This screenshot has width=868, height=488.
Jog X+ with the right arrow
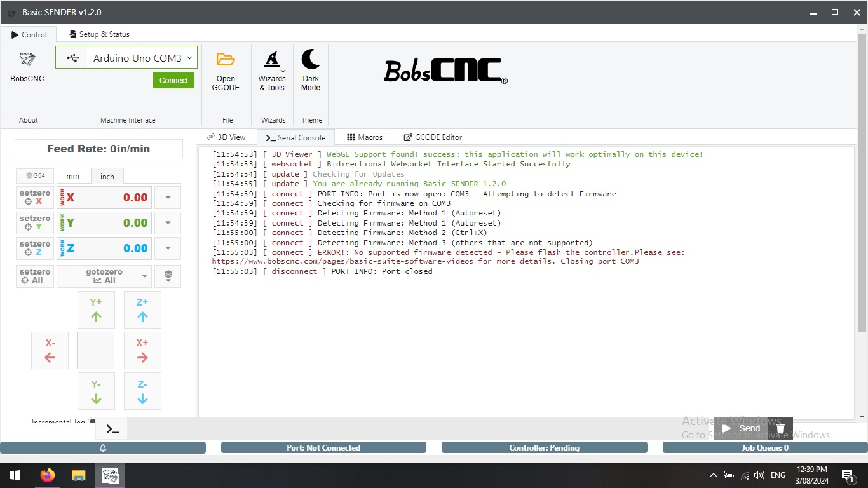pos(142,350)
